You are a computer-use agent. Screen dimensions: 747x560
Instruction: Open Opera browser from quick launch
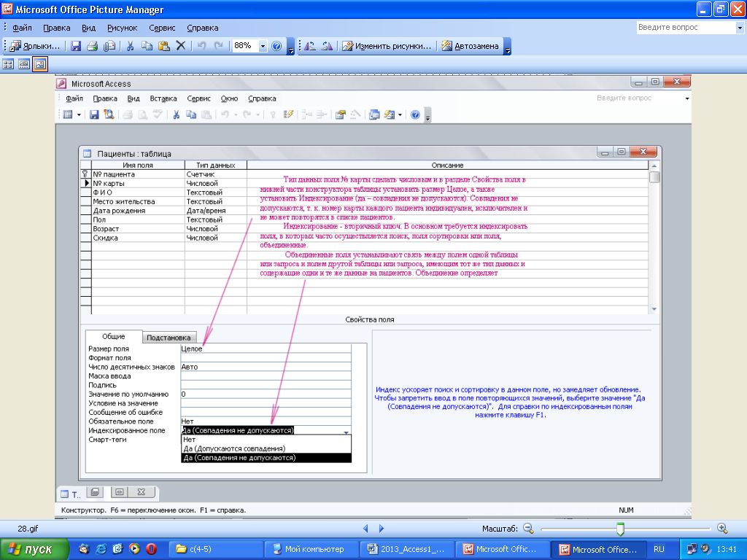click(x=151, y=549)
